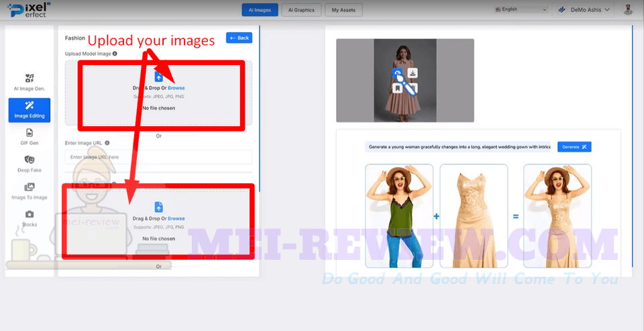644x331 pixels.
Task: Open the user avatar at top right
Action: coord(628,9)
